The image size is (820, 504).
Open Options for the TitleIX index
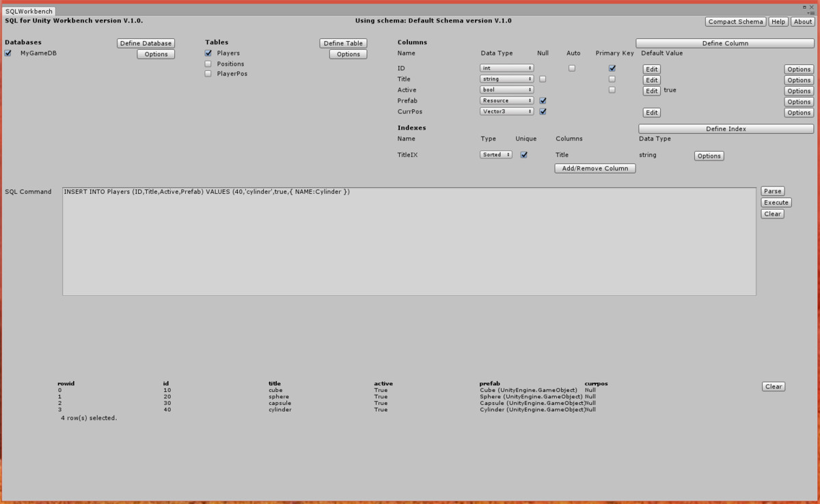coord(709,156)
